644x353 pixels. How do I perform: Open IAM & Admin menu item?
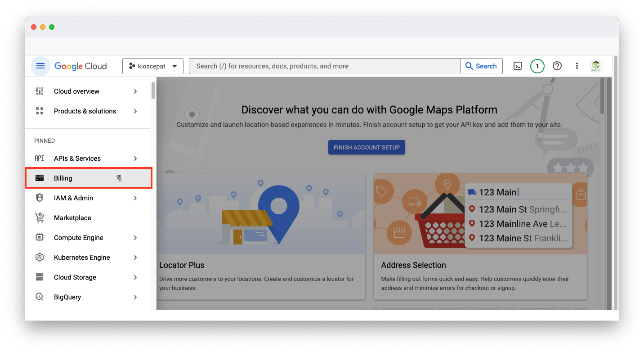[74, 198]
